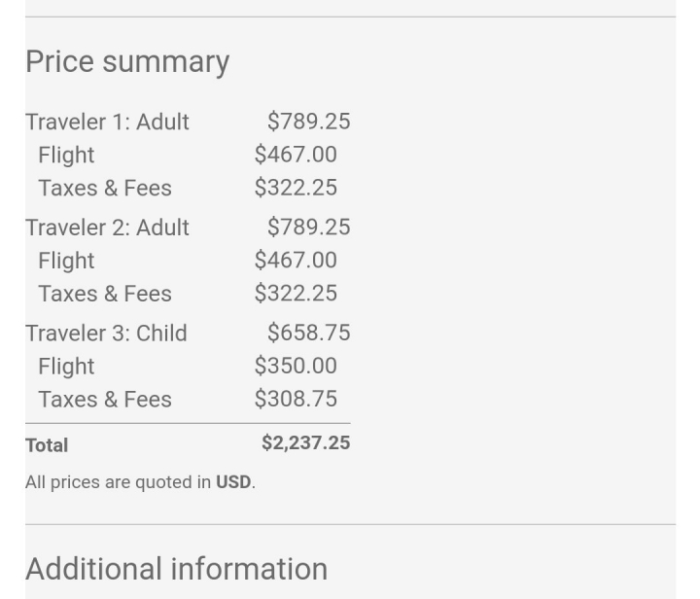Click the bold Total label

pos(47,445)
